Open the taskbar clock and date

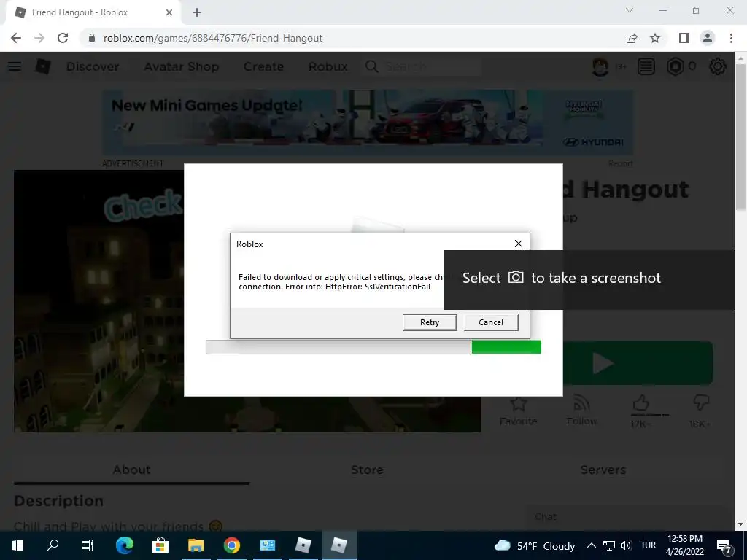pyautogui.click(x=684, y=545)
